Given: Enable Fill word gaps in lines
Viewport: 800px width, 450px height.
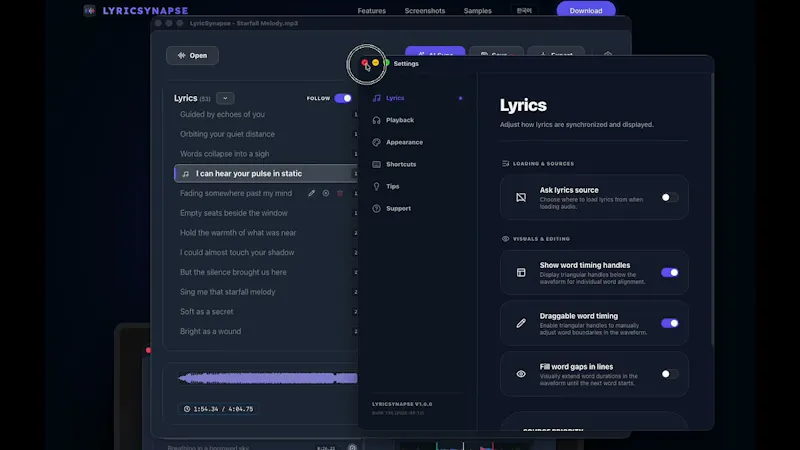Looking at the screenshot, I should click(669, 374).
